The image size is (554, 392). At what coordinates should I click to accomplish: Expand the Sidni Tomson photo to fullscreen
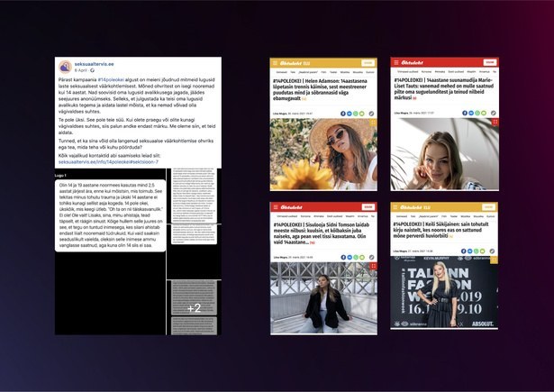(372, 268)
